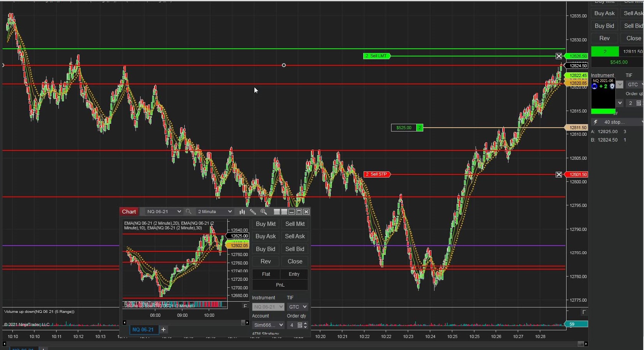
Task: Select the 2 Sell LMT order label
Action: 377,56
